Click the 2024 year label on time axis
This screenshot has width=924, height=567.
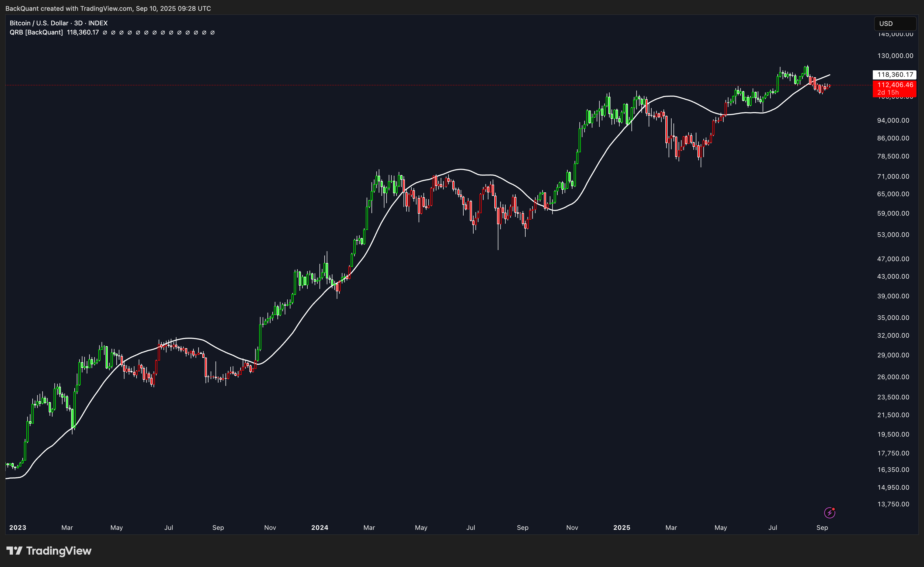pos(319,528)
